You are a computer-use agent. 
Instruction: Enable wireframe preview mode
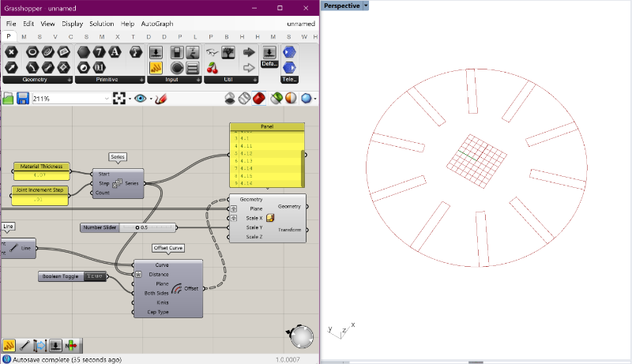(x=244, y=98)
